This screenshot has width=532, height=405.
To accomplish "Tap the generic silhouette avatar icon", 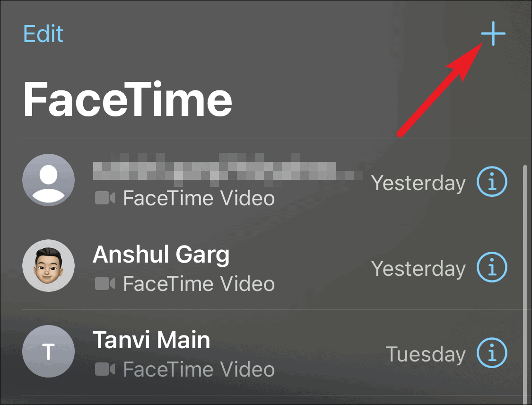I will click(49, 180).
